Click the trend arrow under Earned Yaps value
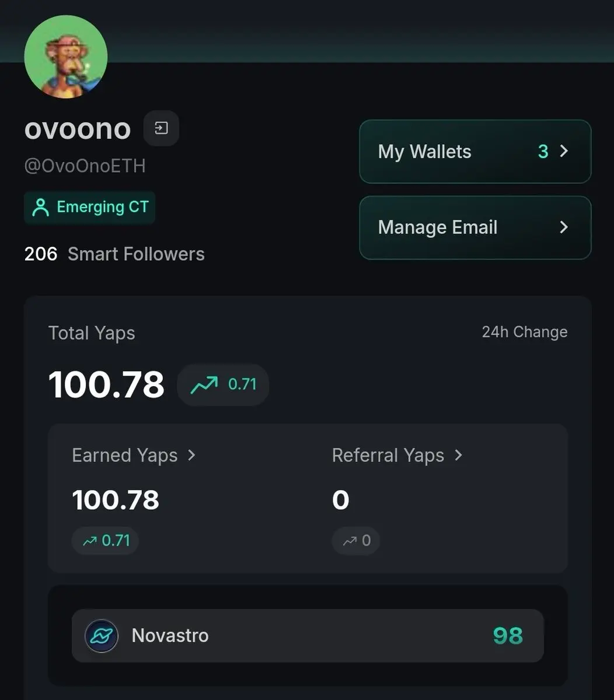The width and height of the screenshot is (614, 700). coord(89,541)
